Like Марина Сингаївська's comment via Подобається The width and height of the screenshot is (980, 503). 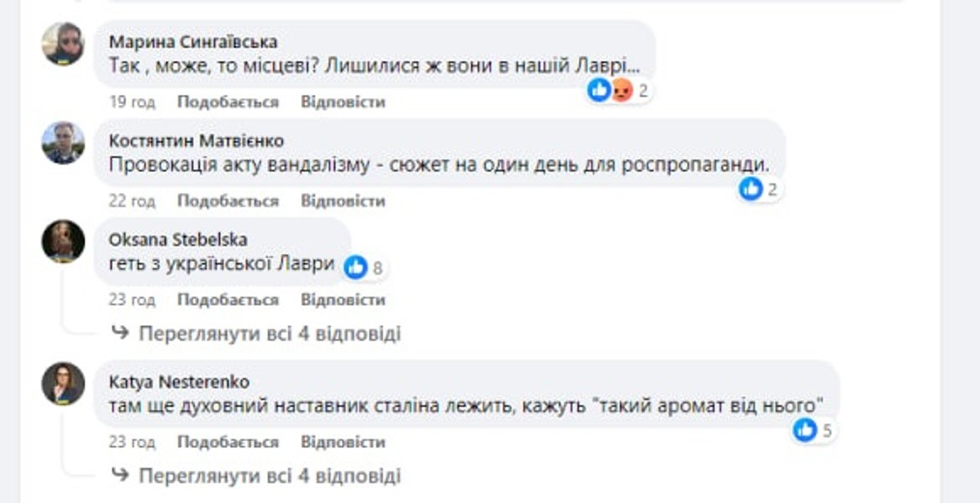pos(228,102)
